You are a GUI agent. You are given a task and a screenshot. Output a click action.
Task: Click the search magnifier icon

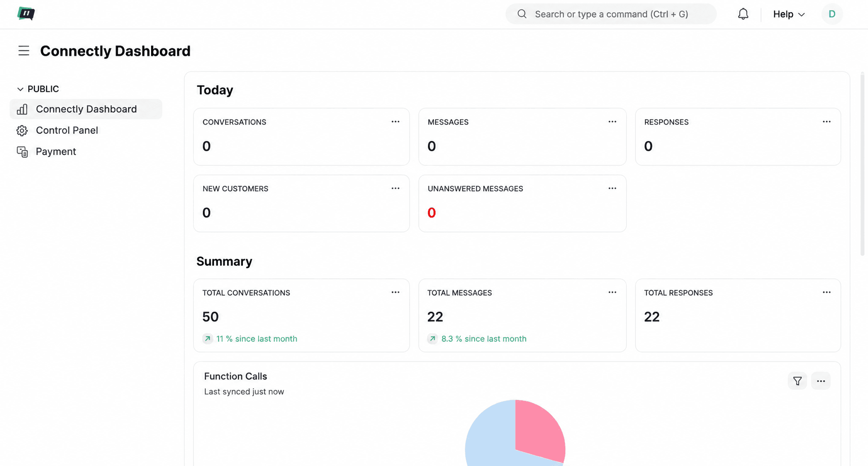[522, 14]
